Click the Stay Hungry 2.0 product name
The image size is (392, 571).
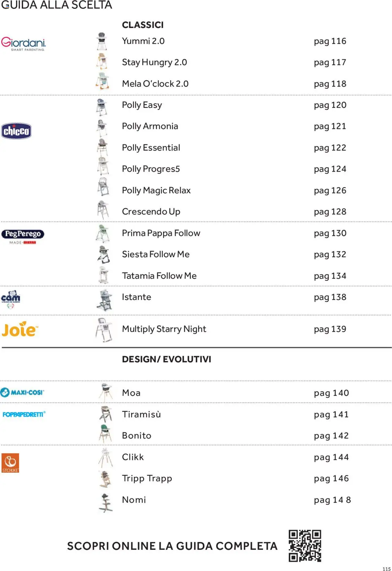point(154,62)
